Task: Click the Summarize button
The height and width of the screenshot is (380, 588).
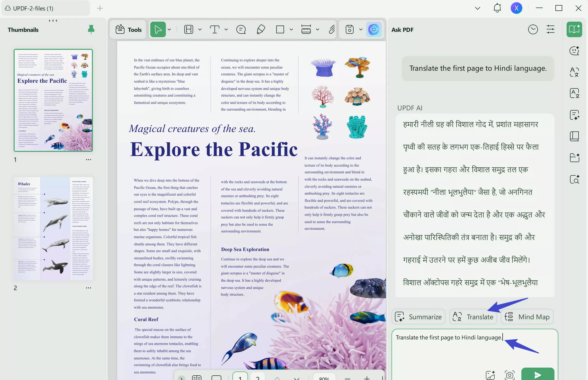Action: coord(418,317)
